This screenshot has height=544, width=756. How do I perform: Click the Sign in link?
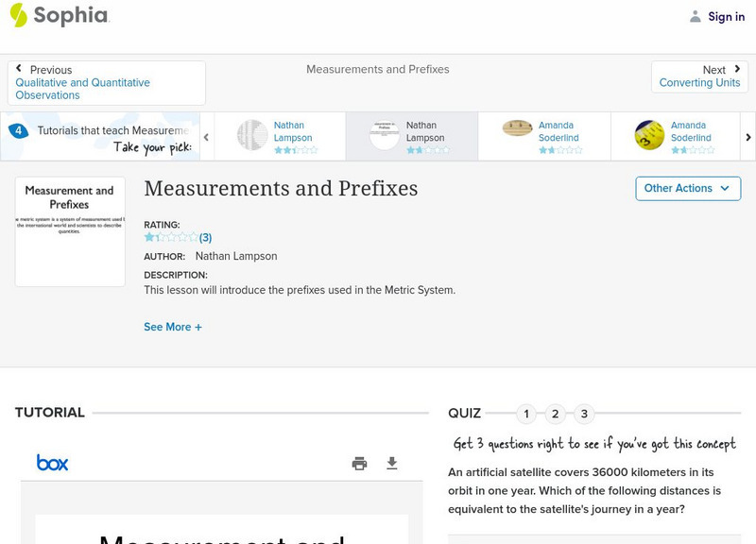(726, 16)
